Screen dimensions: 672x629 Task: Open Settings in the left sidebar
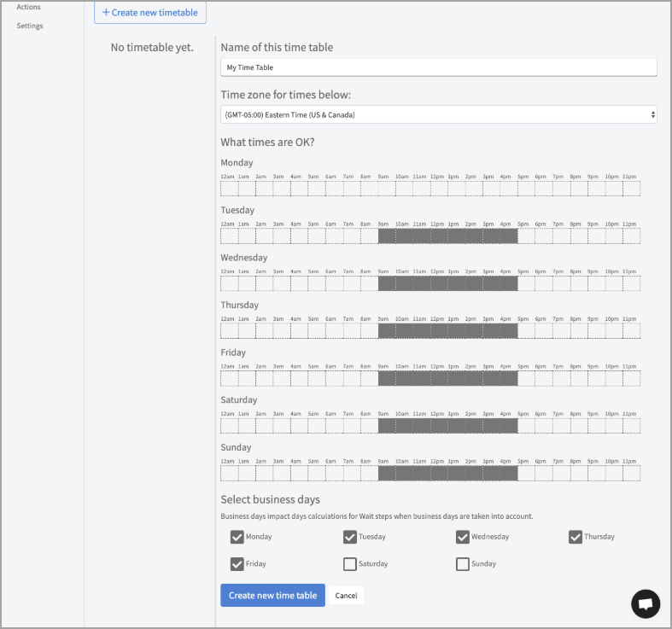(30, 26)
